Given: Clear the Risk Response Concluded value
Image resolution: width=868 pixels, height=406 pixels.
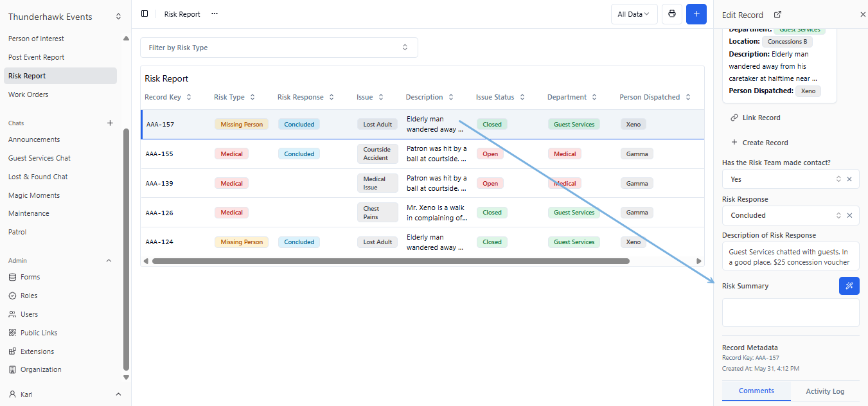Looking at the screenshot, I should 849,215.
